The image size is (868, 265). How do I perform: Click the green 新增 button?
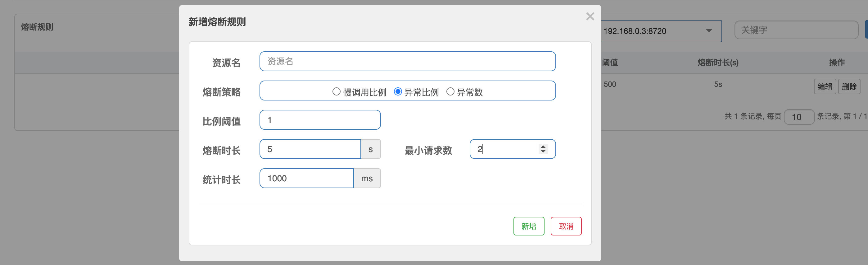[528, 226]
